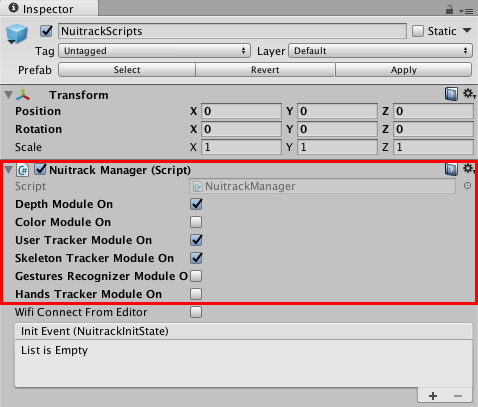Click the Rotation Y field
Screen dimensions: 478x407
[x=337, y=129]
